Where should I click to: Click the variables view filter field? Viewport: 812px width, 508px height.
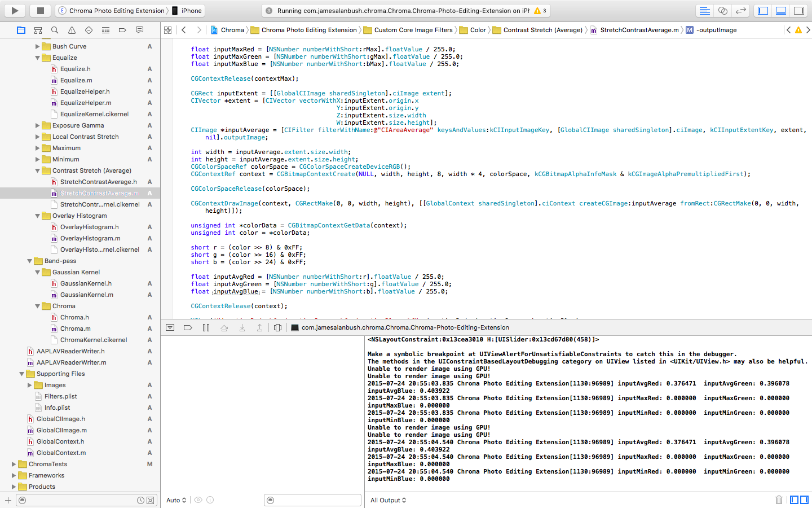312,500
